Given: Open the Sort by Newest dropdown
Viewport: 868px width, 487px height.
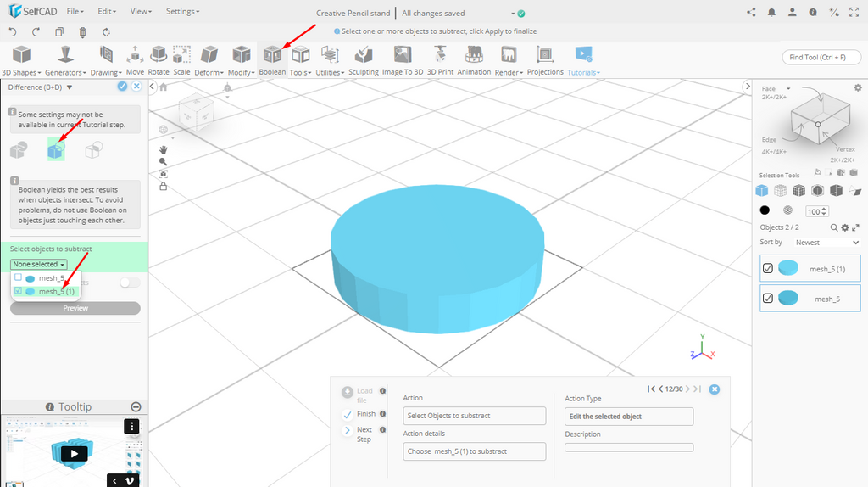Looking at the screenshot, I should (x=827, y=243).
